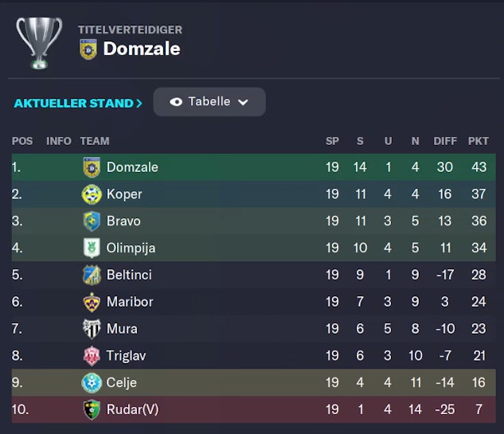The height and width of the screenshot is (434, 504).
Task: Click the eye icon in Tabelle selector
Action: 176,102
